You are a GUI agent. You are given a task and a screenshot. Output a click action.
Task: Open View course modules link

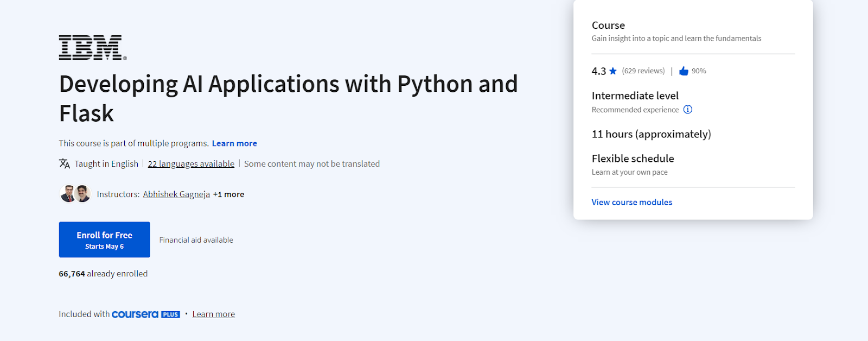click(x=632, y=202)
